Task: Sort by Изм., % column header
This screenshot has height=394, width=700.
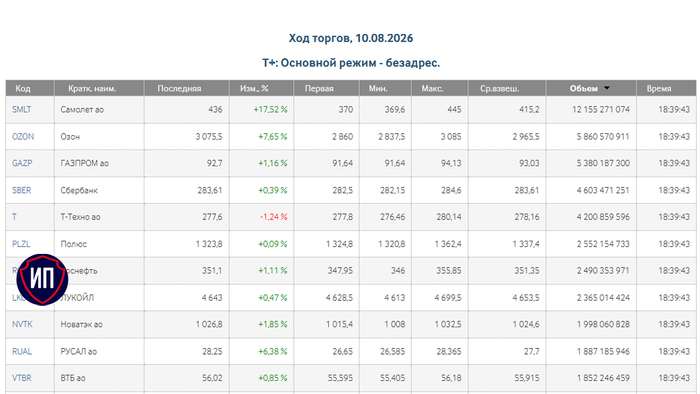Action: tap(254, 88)
